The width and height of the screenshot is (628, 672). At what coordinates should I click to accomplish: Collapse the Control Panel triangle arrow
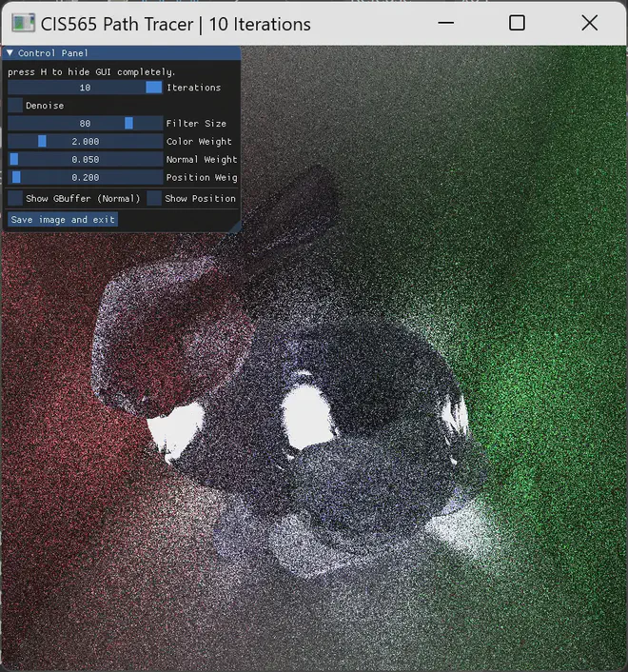10,53
